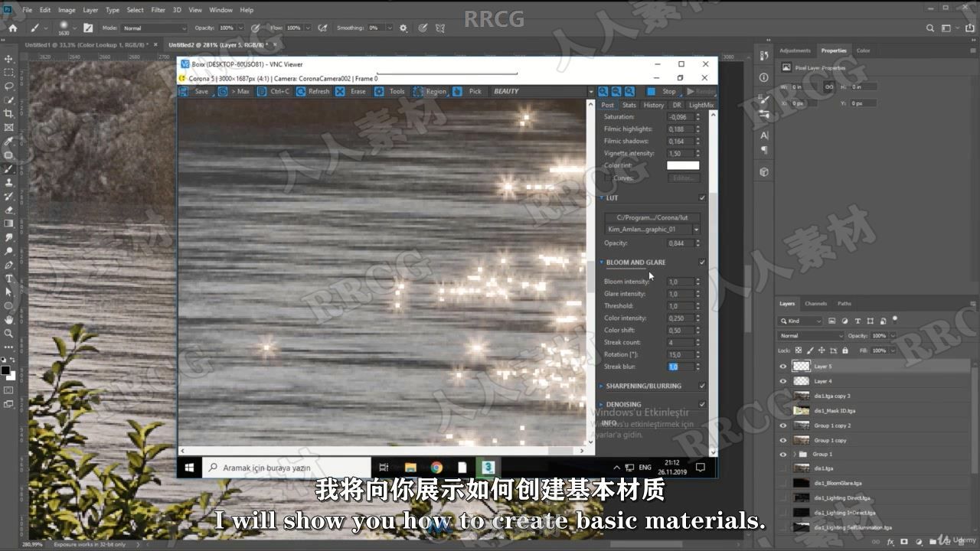Select the Rectangular Marquee tool

8,73
